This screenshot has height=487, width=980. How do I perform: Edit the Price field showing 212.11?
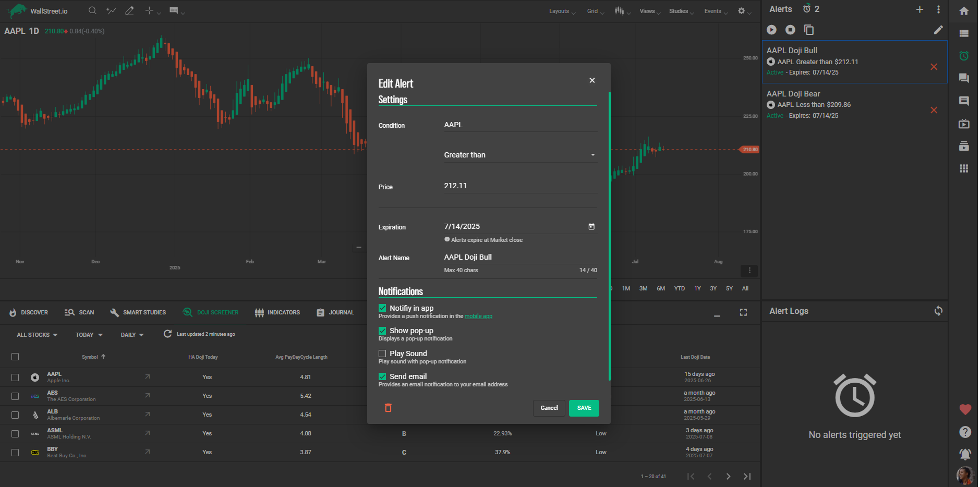click(520, 186)
